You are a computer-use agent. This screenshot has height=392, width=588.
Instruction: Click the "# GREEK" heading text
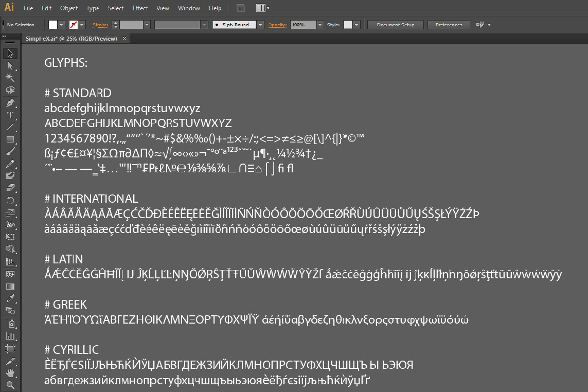point(65,305)
